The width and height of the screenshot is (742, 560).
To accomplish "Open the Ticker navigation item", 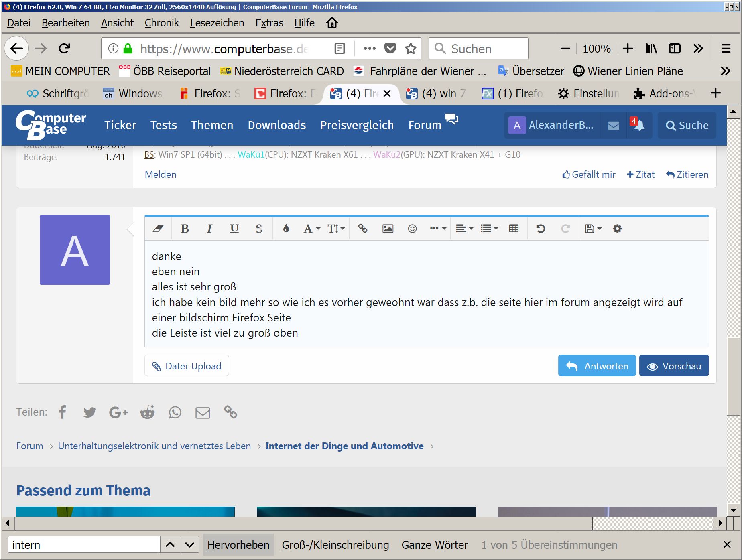I will [x=120, y=125].
